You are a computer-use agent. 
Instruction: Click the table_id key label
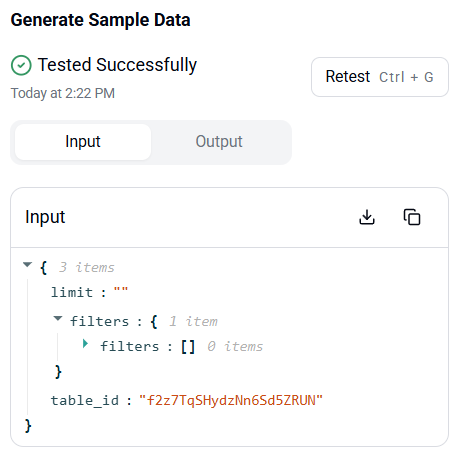(85, 400)
